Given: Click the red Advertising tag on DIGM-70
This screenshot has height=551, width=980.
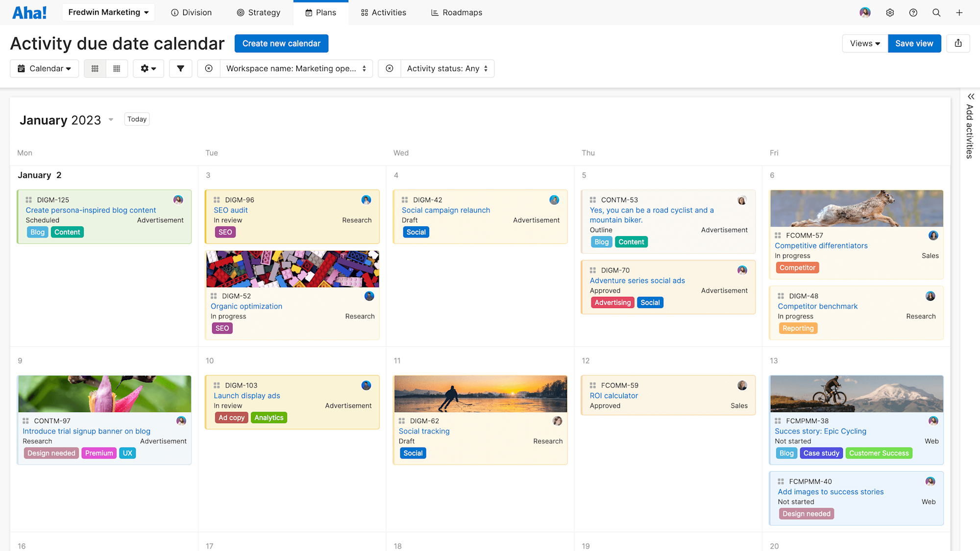Looking at the screenshot, I should pos(612,303).
